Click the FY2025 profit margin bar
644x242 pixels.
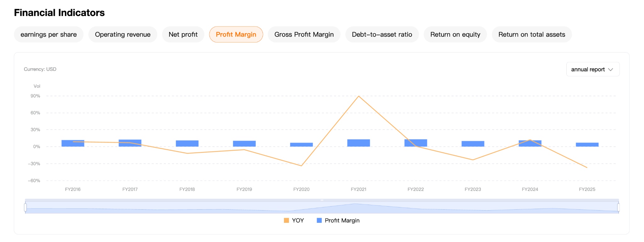(x=587, y=145)
